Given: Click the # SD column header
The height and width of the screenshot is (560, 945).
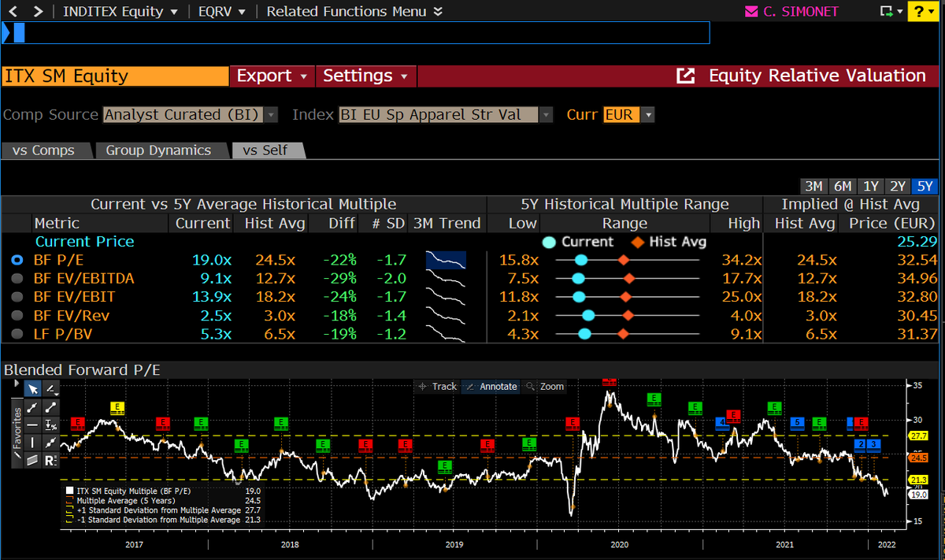Looking at the screenshot, I should point(387,223).
